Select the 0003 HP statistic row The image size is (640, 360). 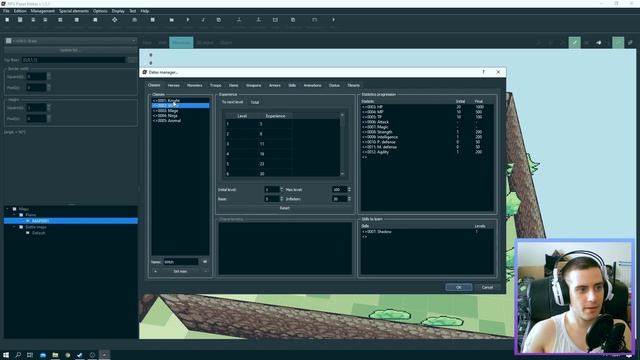[x=427, y=107]
